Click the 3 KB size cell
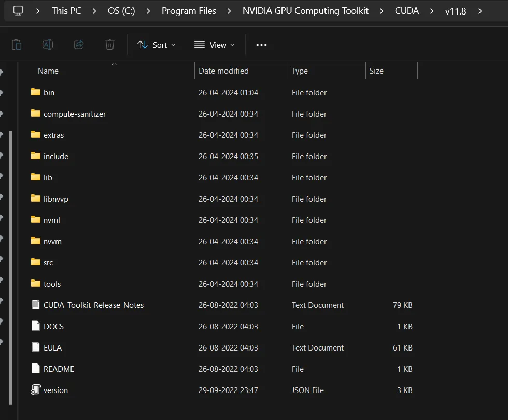The image size is (508, 420). [x=405, y=390]
